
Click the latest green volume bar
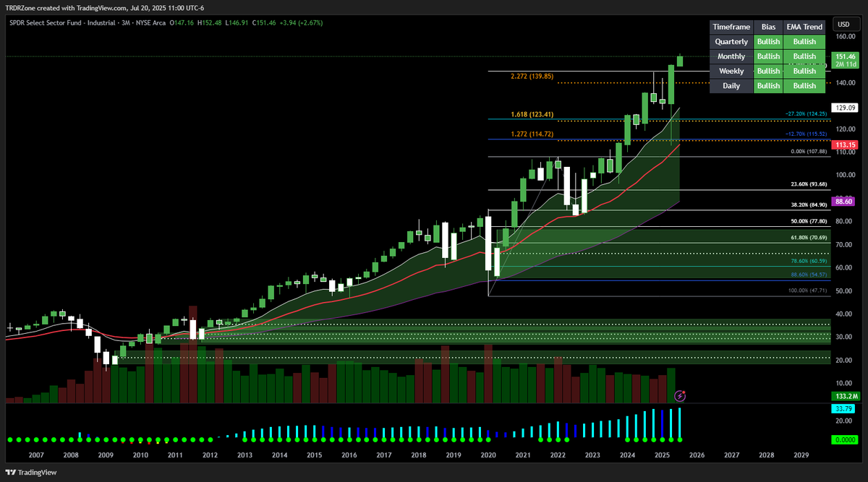[671, 385]
